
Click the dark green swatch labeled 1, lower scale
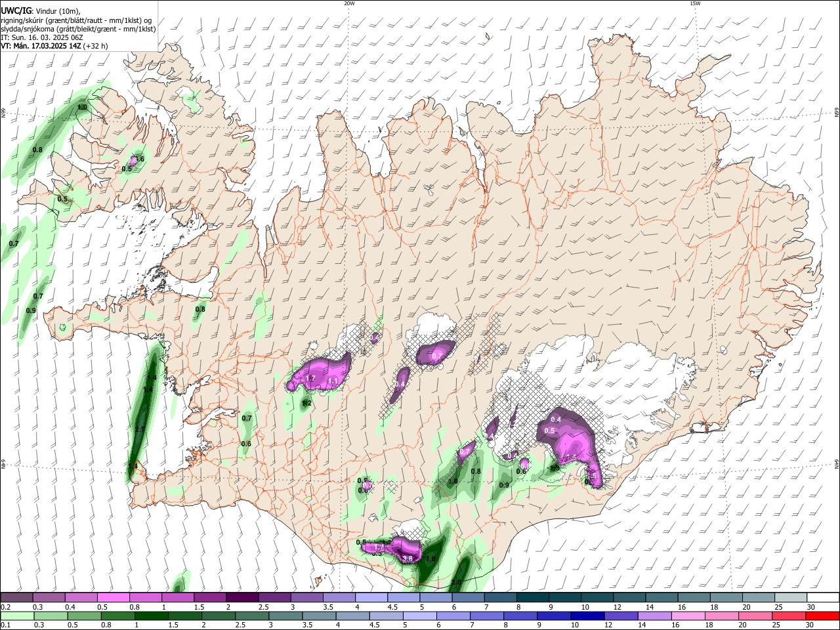pyautogui.click(x=151, y=616)
